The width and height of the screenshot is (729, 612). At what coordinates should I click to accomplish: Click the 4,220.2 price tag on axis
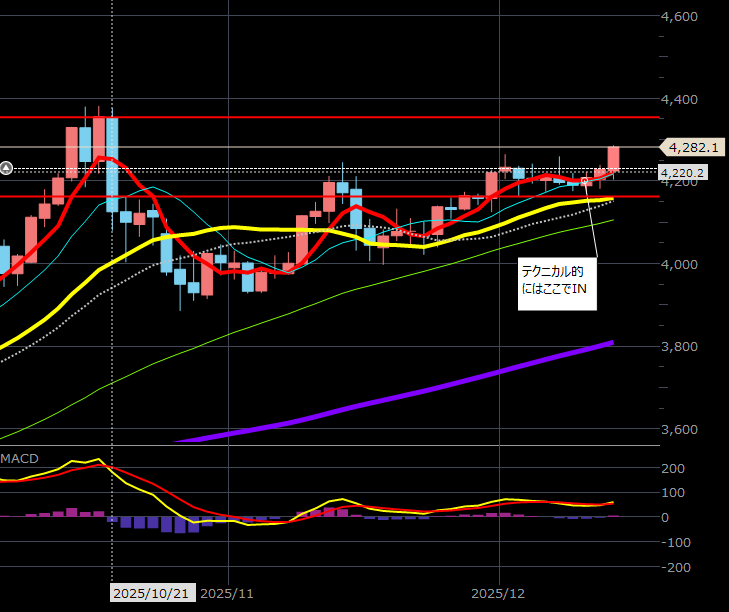[685, 173]
